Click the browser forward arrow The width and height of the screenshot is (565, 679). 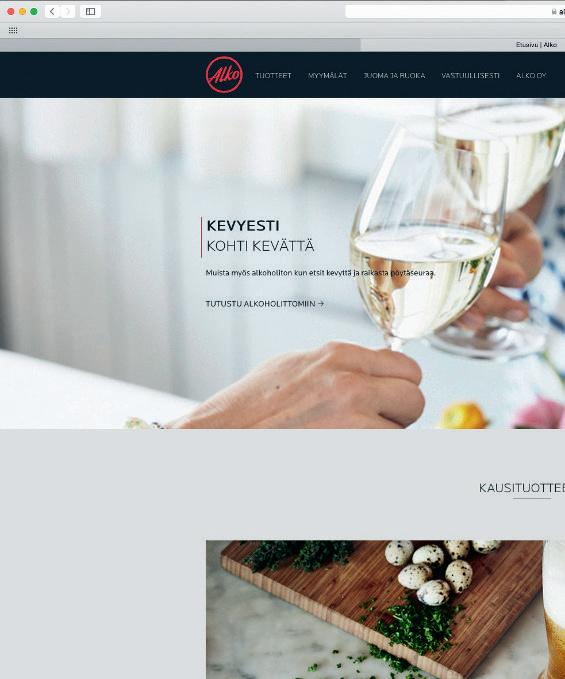click(x=68, y=12)
